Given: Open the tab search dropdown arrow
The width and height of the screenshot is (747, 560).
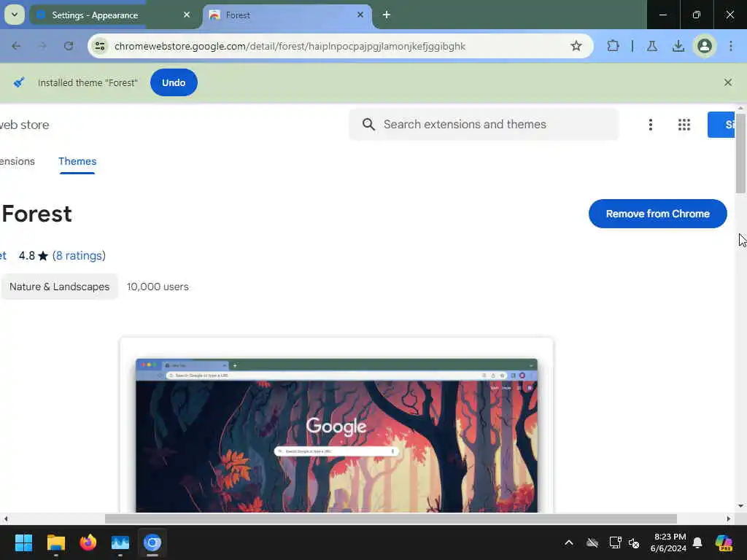Looking at the screenshot, I should [15, 15].
